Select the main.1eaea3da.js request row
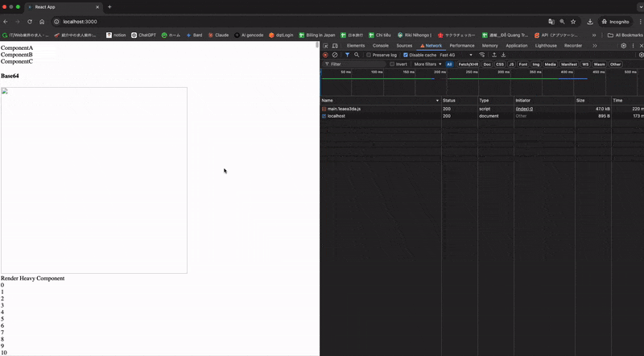The image size is (644, 356). pyautogui.click(x=481, y=109)
